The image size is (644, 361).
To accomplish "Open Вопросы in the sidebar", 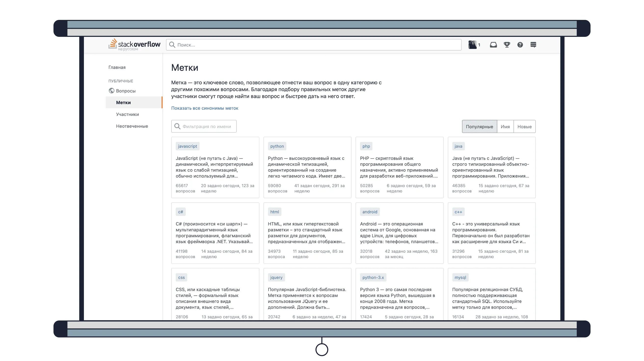I will click(126, 91).
